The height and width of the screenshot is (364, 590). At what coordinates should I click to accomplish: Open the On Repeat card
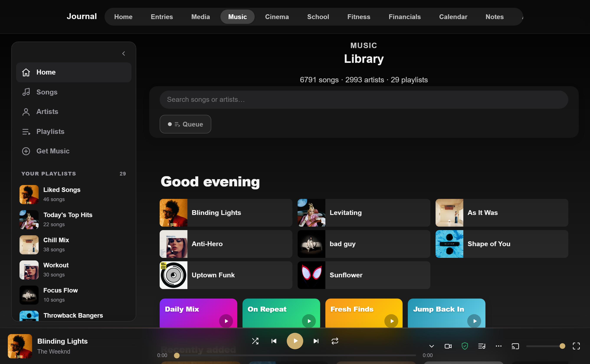281,313
